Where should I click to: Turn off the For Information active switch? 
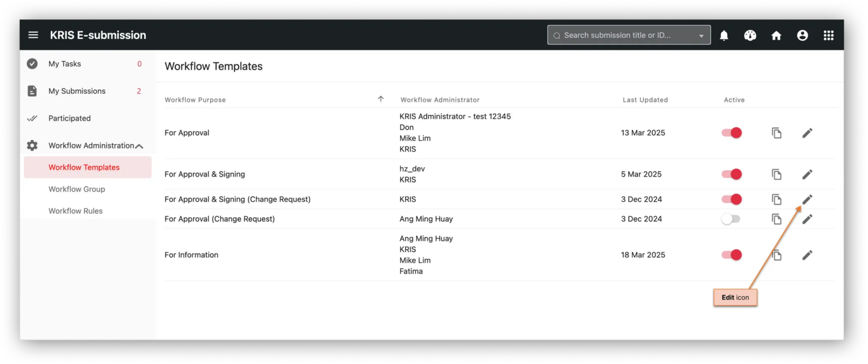coord(731,255)
